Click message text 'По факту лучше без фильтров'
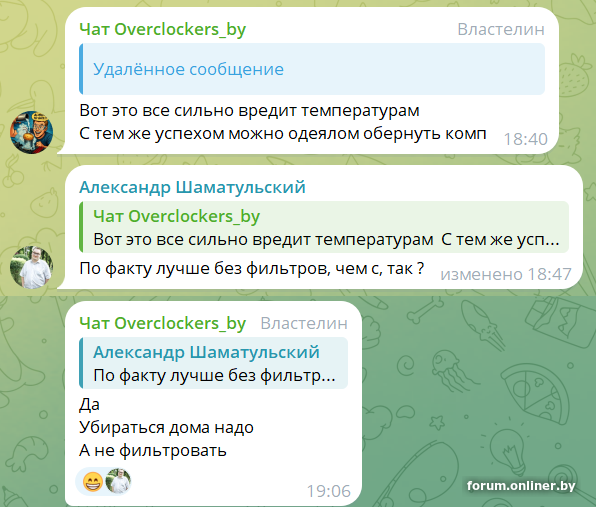The height and width of the screenshot is (507, 596). pos(202,269)
